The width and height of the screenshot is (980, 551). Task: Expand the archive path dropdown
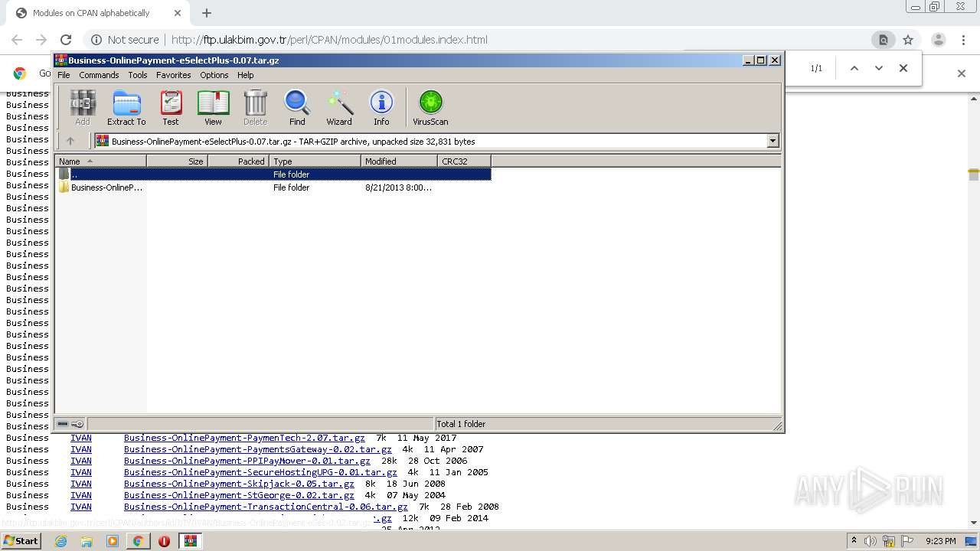click(x=773, y=141)
